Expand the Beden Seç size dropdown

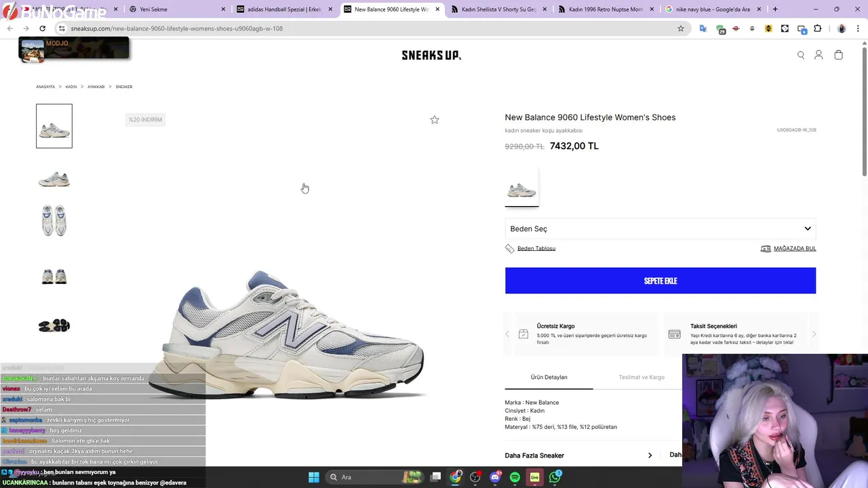click(660, 229)
